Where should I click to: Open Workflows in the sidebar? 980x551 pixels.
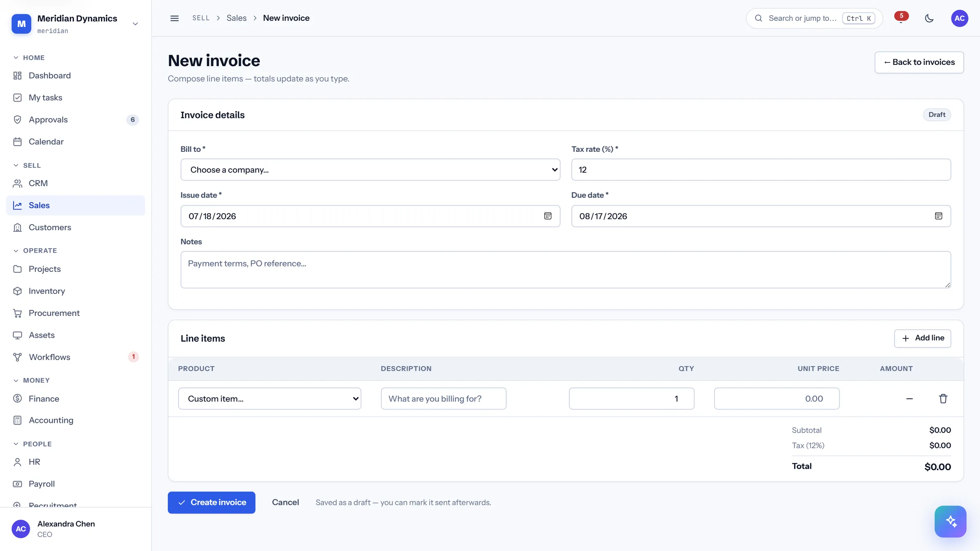(x=76, y=357)
